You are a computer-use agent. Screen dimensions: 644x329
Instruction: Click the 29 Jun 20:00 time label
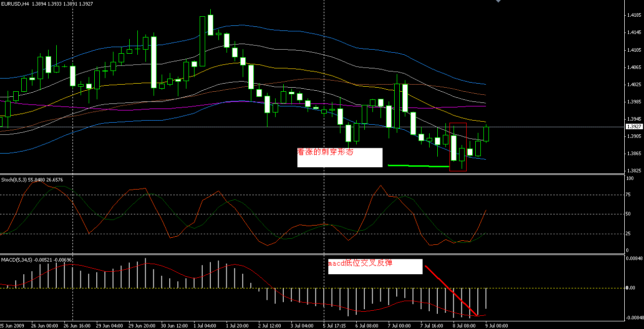[x=142, y=325]
